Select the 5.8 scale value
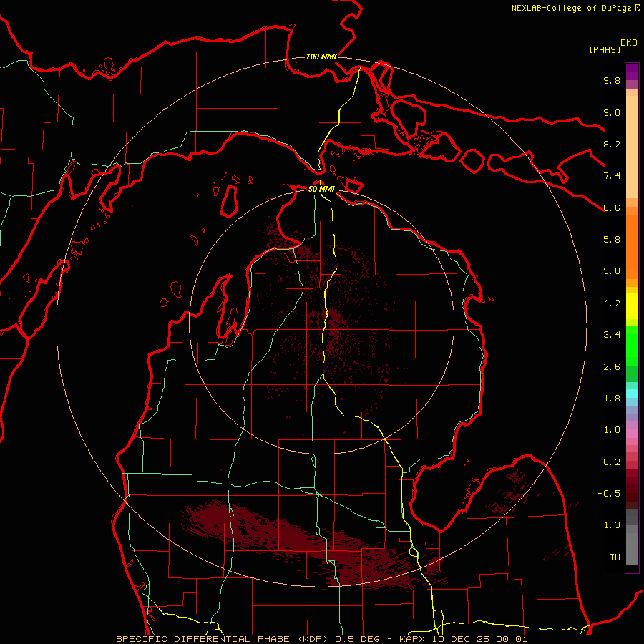This screenshot has height=644, width=644. [x=612, y=240]
